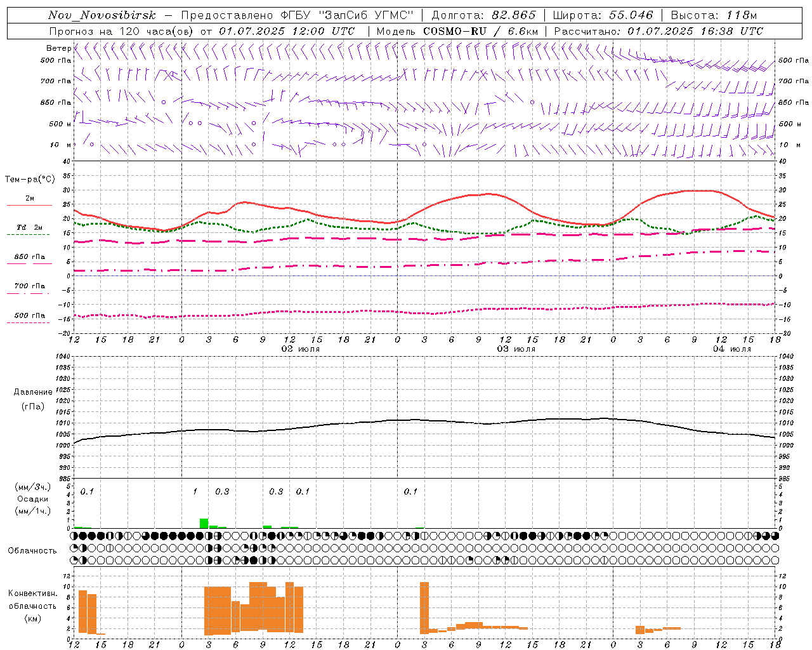Click the red line sample under '2м' legend
Image resolution: width=812 pixels, height=650 pixels.
click(29, 206)
